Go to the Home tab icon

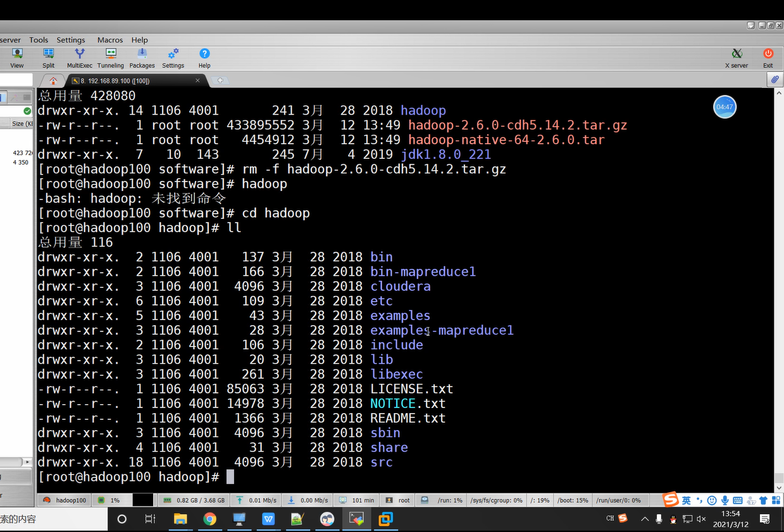(x=53, y=80)
